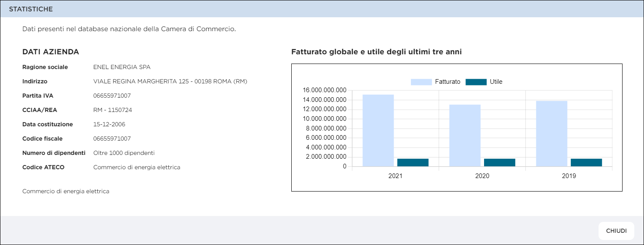This screenshot has height=245, width=644.
Task: Click the standalone 'Commercio di energia elettrica' footnote
Action: 66,191
